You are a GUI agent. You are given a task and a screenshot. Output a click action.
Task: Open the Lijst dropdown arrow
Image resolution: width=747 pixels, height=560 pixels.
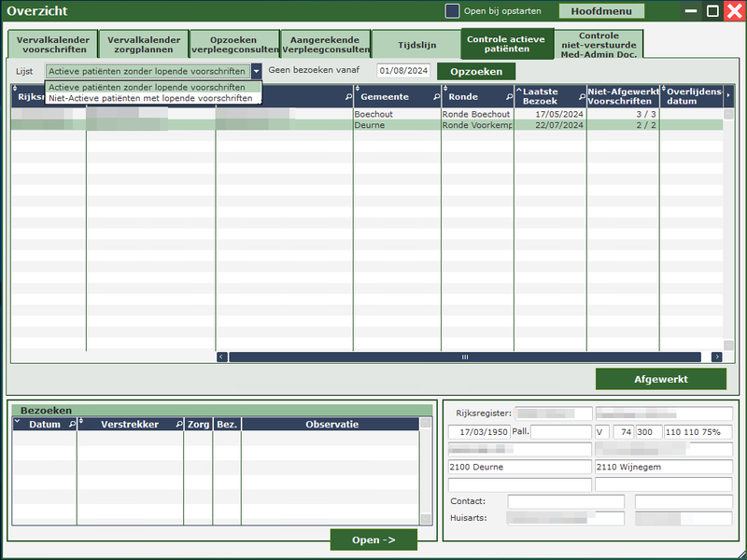(x=256, y=71)
